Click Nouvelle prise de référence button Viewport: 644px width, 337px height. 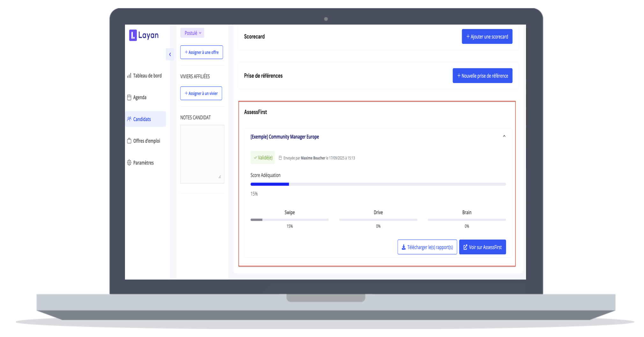(482, 76)
